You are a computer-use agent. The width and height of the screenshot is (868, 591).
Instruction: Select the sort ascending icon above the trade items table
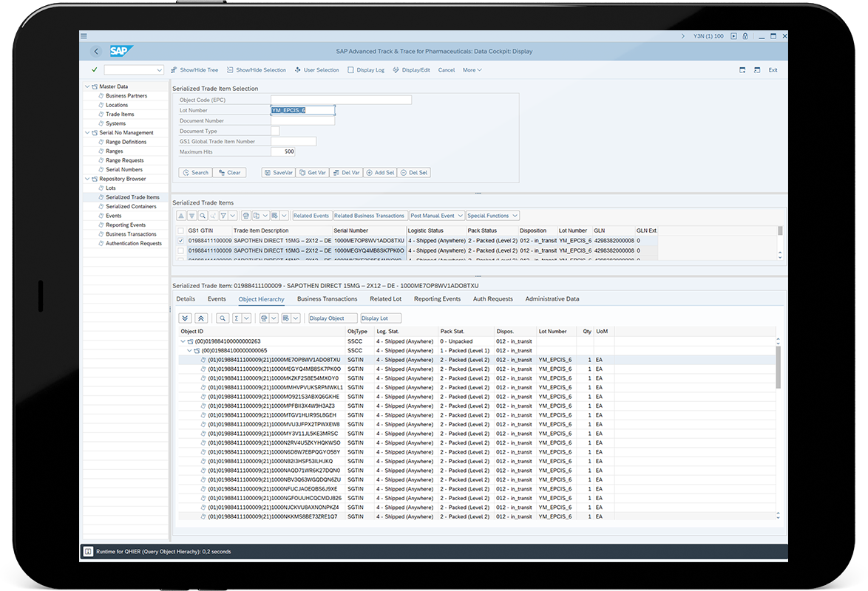pos(181,215)
